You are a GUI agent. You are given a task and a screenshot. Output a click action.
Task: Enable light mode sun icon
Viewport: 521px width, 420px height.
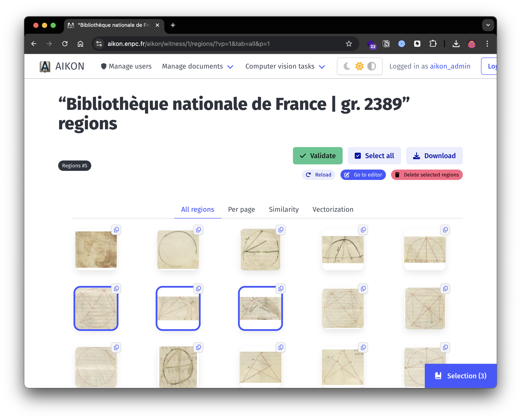(360, 66)
